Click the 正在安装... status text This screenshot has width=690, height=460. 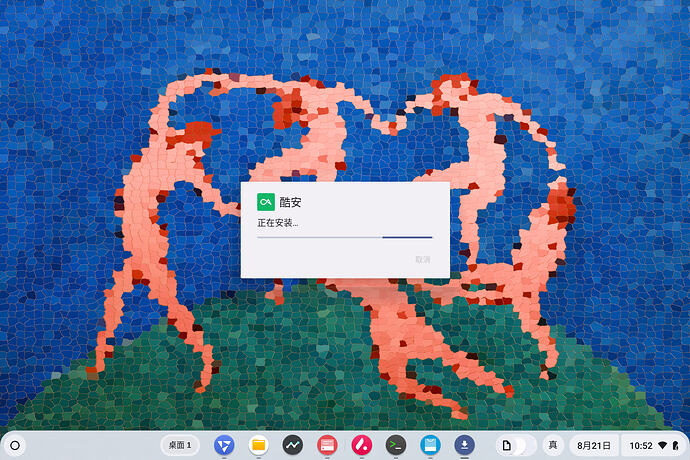click(278, 223)
